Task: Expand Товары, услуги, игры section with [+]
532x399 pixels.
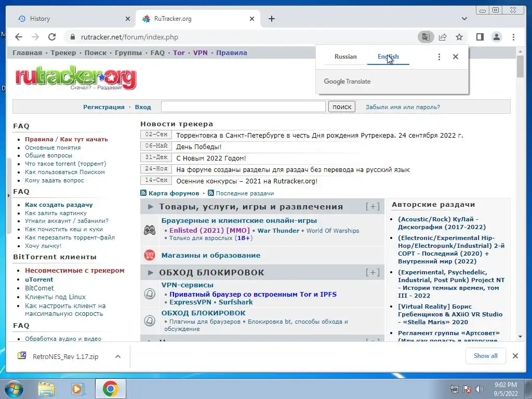Action: click(x=373, y=207)
